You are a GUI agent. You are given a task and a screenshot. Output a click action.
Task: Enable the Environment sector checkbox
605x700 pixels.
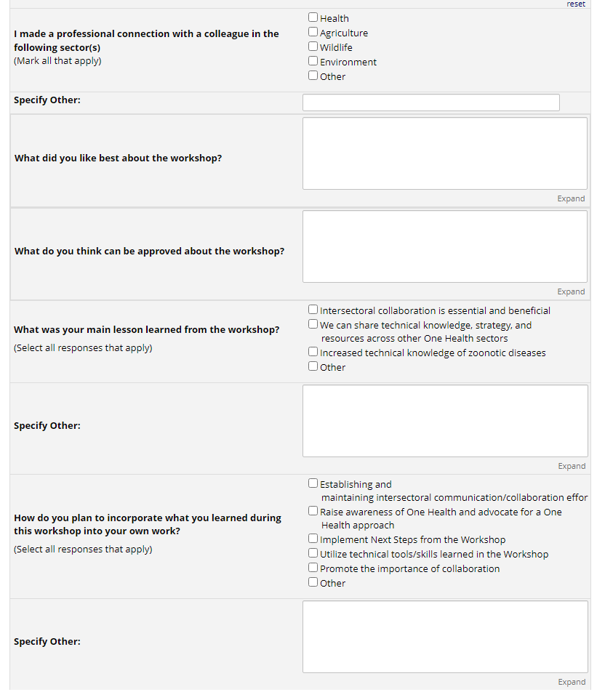point(313,61)
